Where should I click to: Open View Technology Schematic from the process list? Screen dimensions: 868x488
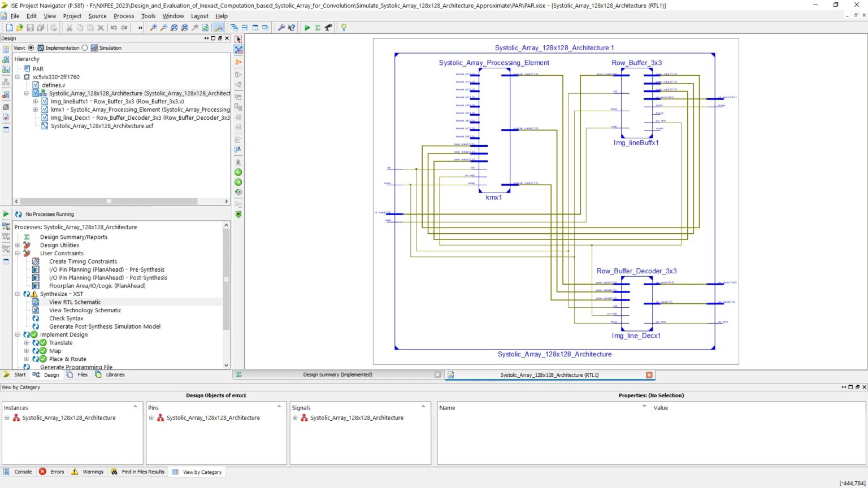click(x=85, y=310)
